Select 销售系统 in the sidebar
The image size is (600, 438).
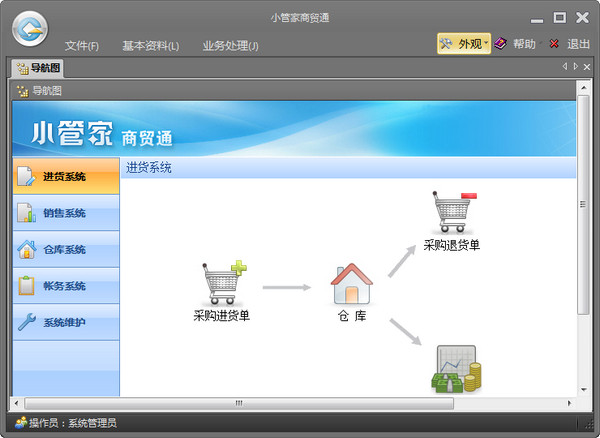pyautogui.click(x=66, y=213)
